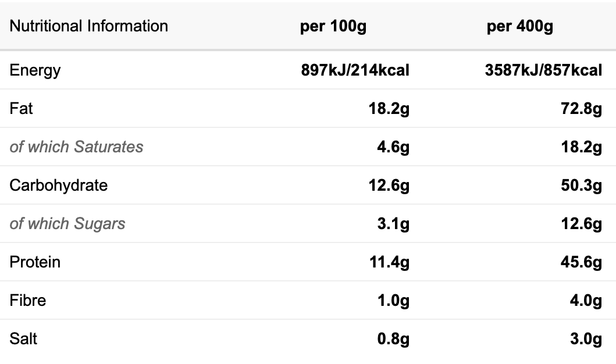Select the 1.0g fibre value
The height and width of the screenshot is (364, 616).
pyautogui.click(x=393, y=301)
